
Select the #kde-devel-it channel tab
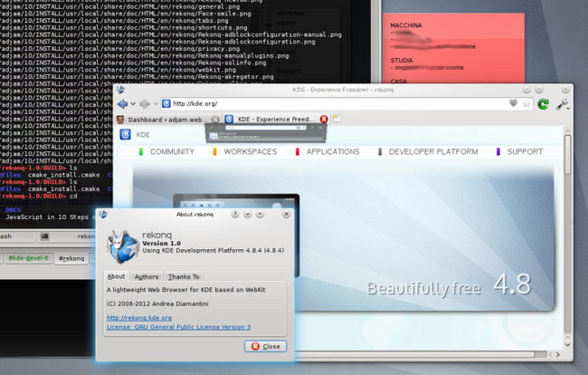pos(29,258)
